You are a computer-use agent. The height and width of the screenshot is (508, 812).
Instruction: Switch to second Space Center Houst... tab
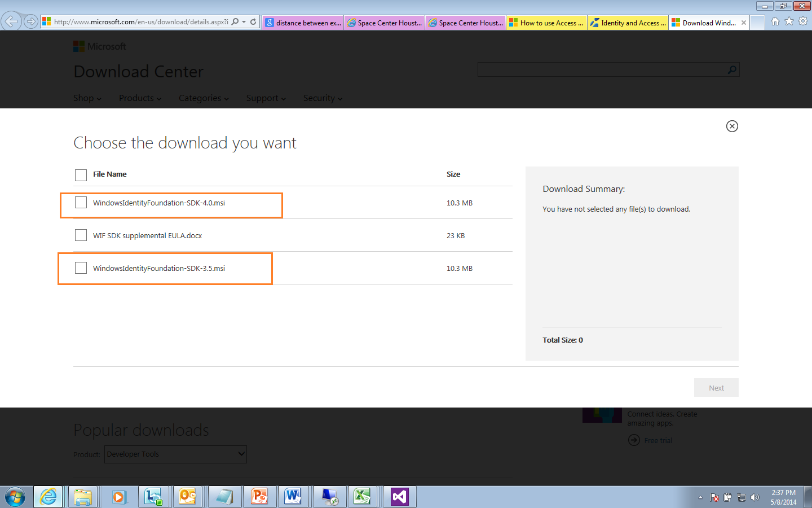click(465, 23)
